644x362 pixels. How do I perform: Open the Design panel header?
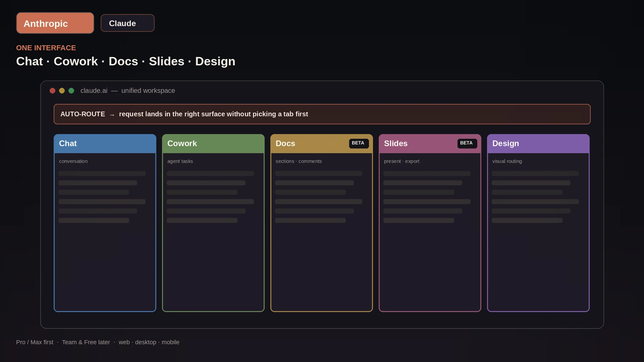[x=538, y=144]
